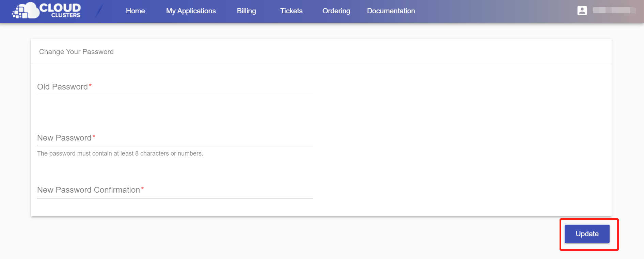Select the New Password Confirmation field
644x259 pixels.
(175, 190)
